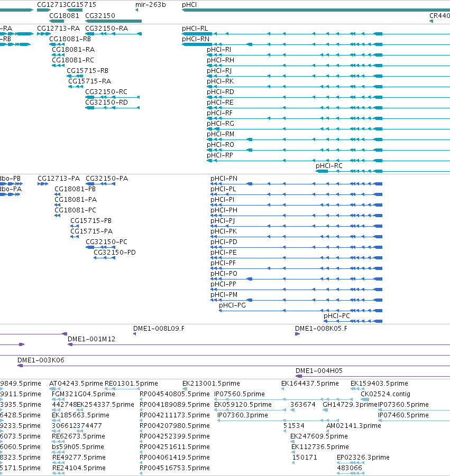Open transcript CG12713-RA label
The width and height of the screenshot is (450, 476).
click(58, 29)
